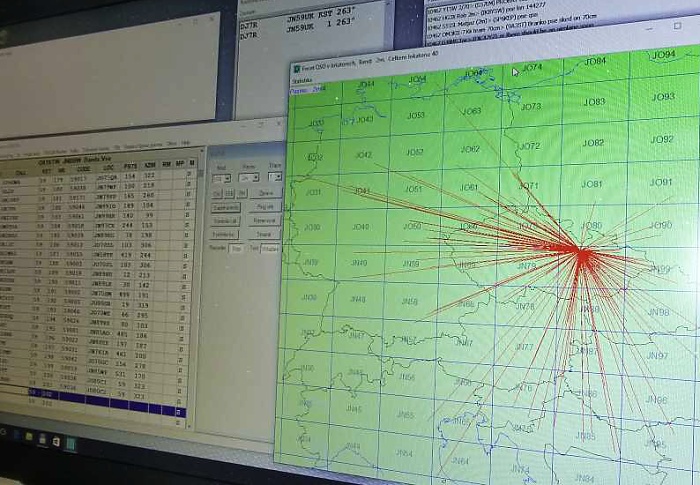Tick the M checkbox for the azimuth 218 row
Screen dimensions: 700x485
coord(188,184)
